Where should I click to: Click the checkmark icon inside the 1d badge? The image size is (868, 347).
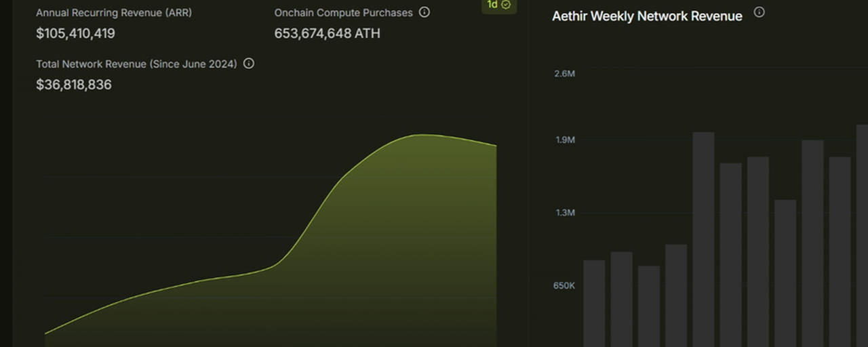(x=506, y=5)
